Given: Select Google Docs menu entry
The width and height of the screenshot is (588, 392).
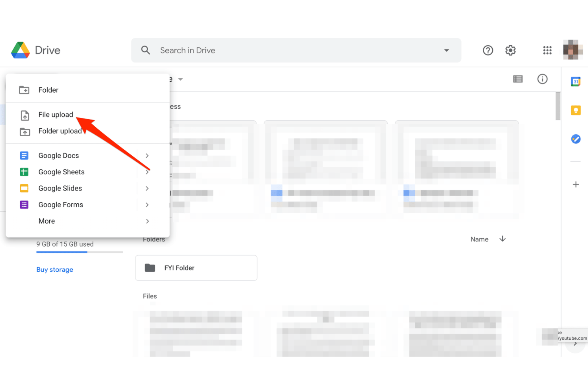Looking at the screenshot, I should 87,156.
